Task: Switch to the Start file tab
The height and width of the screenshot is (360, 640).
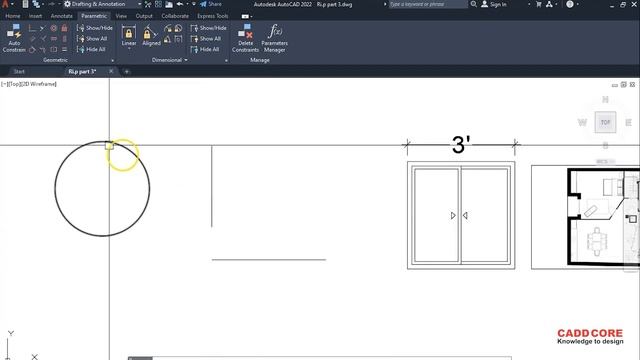Action: (19, 71)
